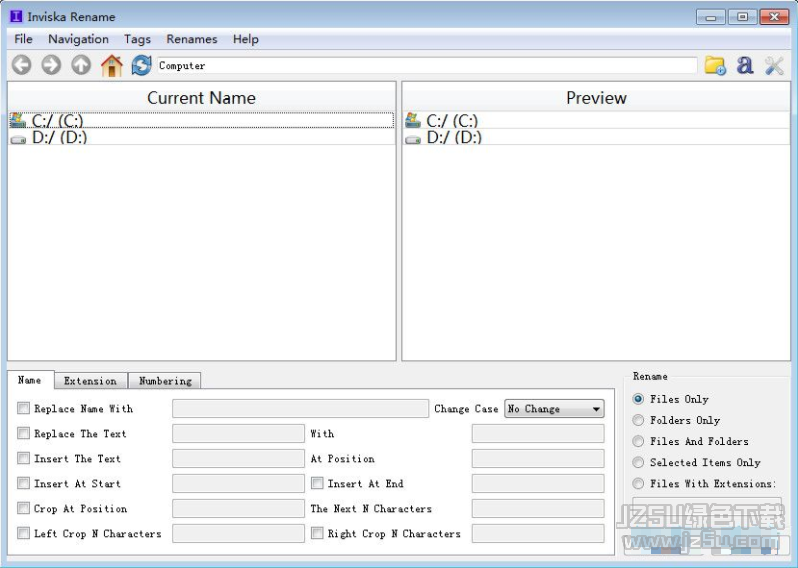798x568 pixels.
Task: Click the At Position input field
Action: pyautogui.click(x=538, y=459)
